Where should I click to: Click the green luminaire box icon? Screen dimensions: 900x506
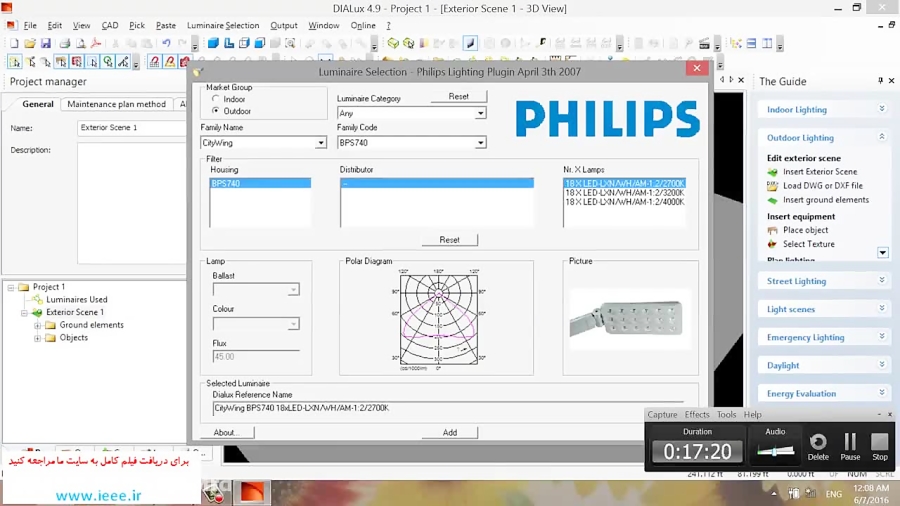(393, 44)
